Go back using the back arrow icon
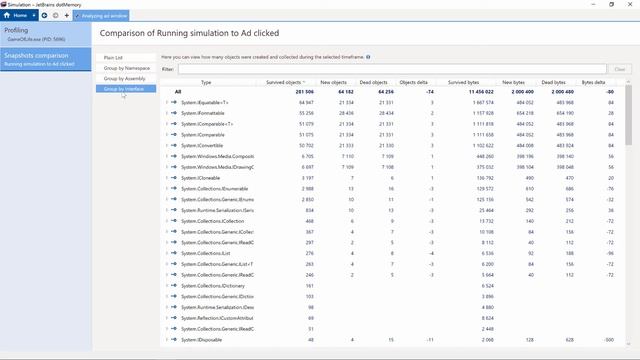 coord(44,16)
